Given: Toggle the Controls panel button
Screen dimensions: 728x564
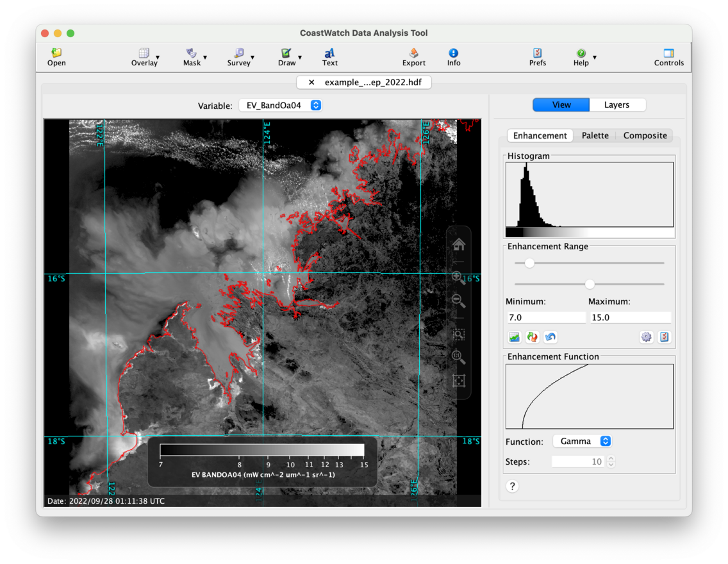Looking at the screenshot, I should click(x=668, y=56).
